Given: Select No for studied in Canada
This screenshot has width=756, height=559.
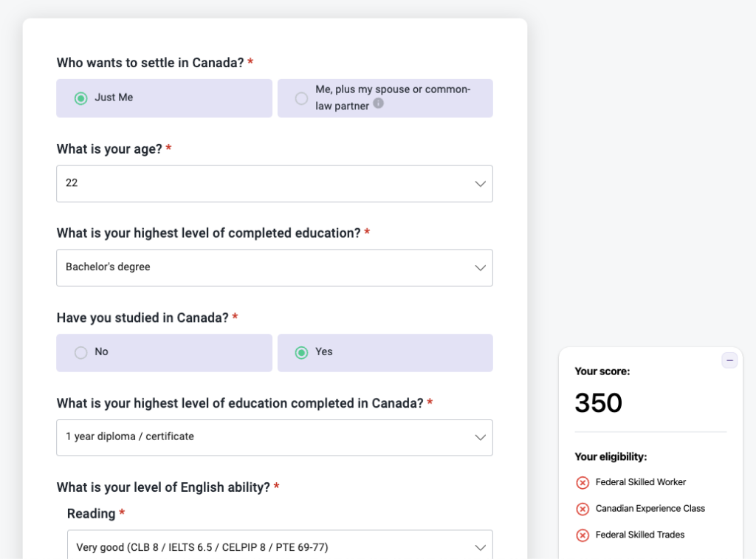Looking at the screenshot, I should pos(164,352).
